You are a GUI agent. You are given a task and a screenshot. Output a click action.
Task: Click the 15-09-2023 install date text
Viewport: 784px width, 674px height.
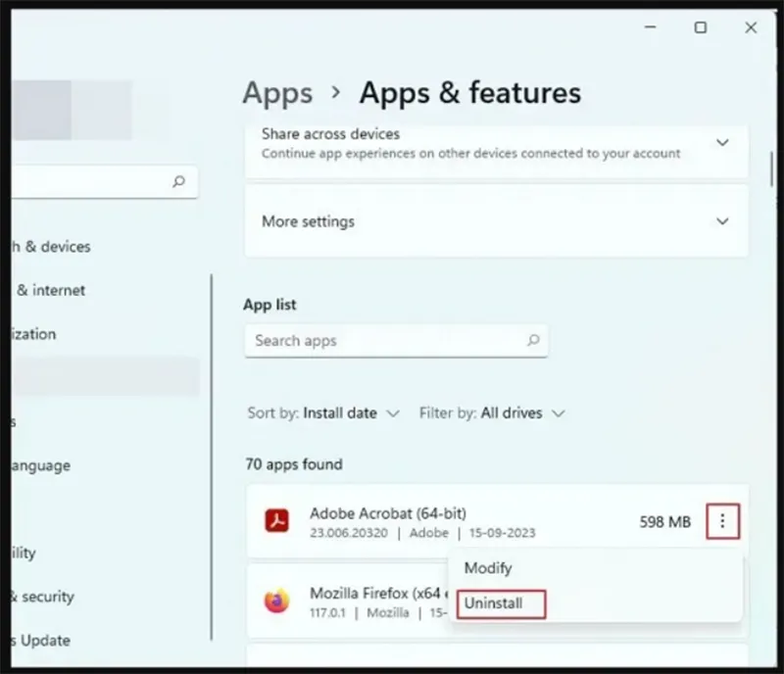502,533
